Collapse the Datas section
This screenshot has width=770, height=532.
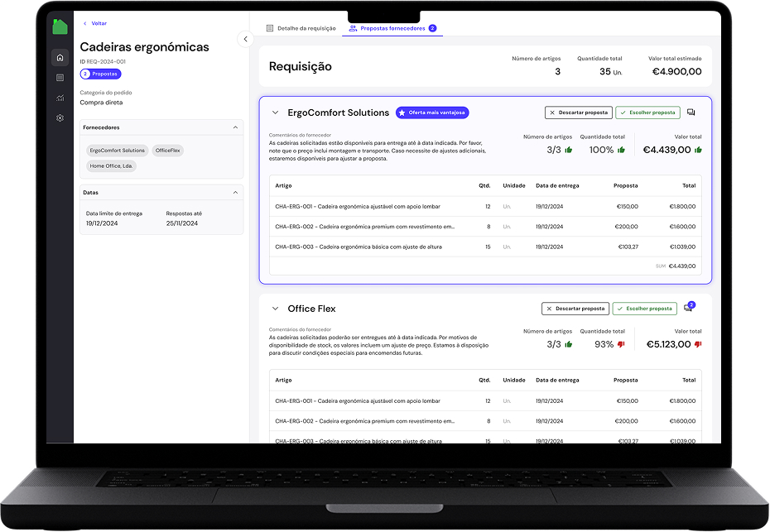(x=235, y=192)
